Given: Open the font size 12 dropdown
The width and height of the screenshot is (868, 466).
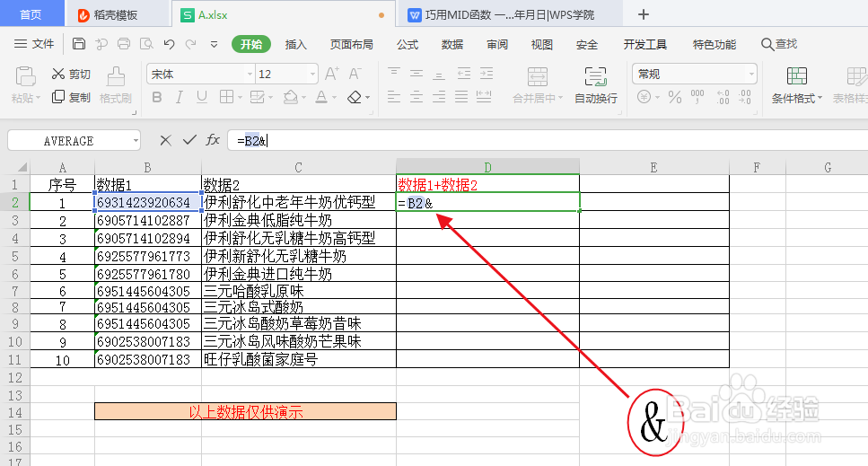Looking at the screenshot, I should point(312,75).
